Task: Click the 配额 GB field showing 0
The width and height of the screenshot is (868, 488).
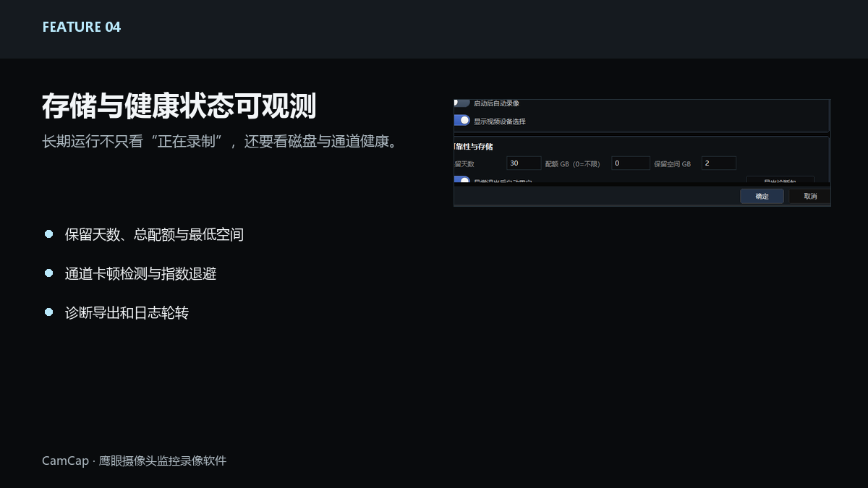Action: pos(630,163)
